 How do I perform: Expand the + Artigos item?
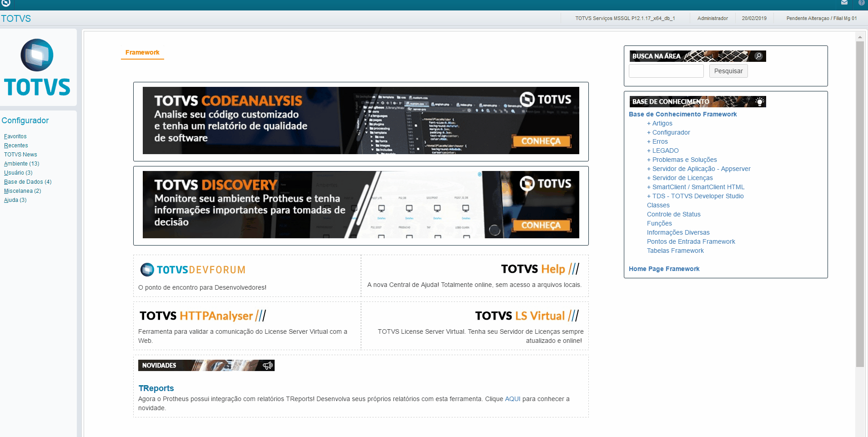[659, 123]
